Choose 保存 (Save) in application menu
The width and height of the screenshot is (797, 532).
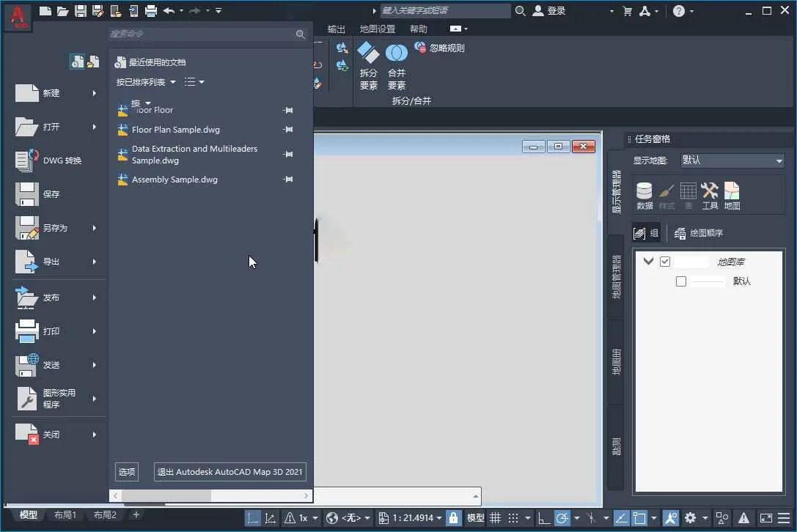[x=55, y=194]
